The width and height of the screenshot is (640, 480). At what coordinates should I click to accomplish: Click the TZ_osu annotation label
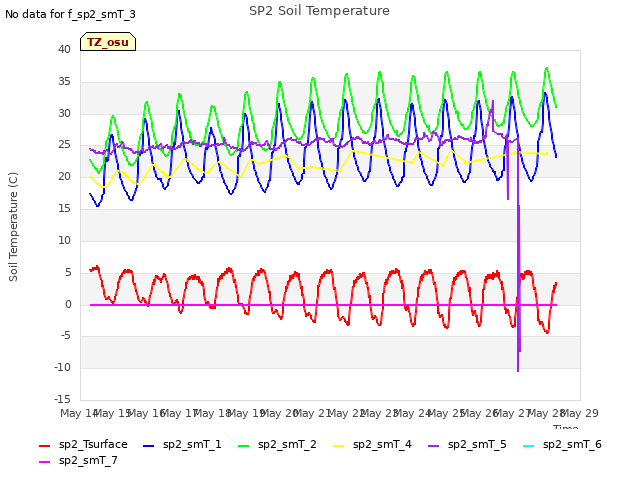point(108,42)
